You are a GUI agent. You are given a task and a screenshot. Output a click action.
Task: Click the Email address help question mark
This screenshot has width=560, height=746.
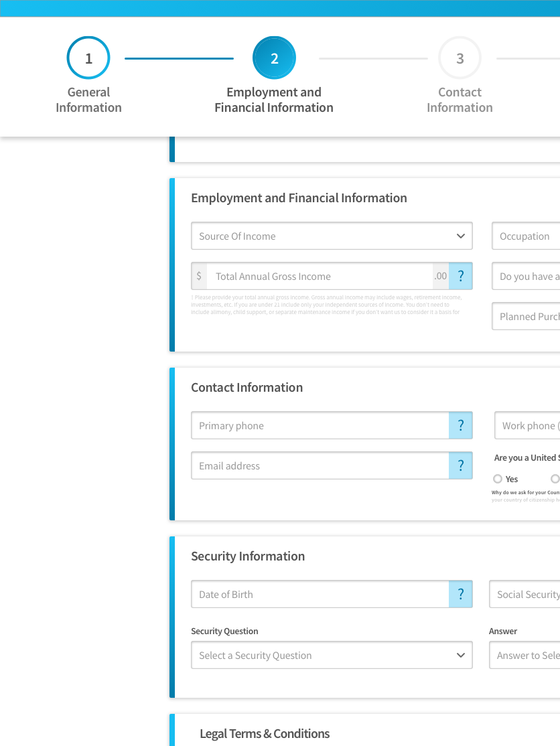[461, 465]
